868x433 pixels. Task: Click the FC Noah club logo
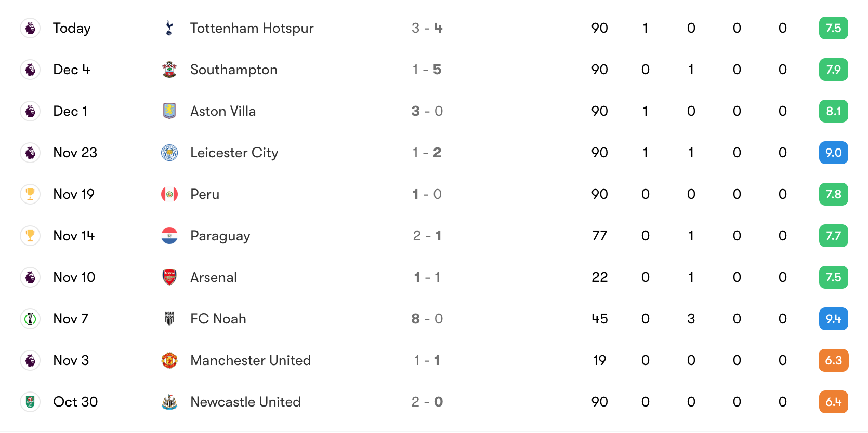[169, 319]
